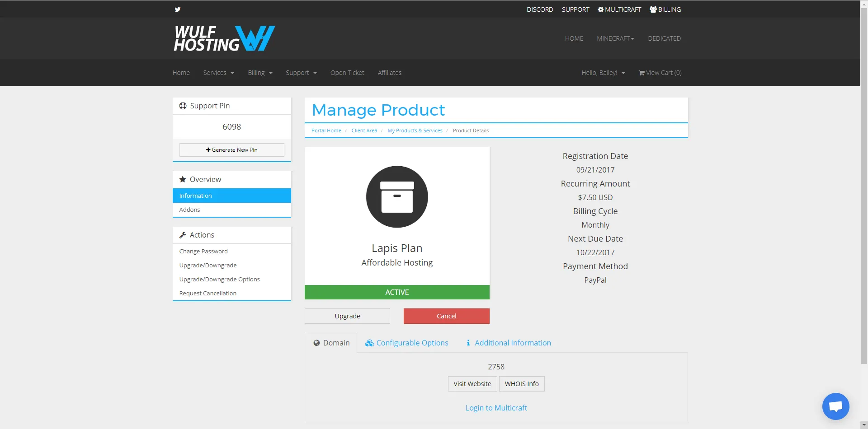Click Request Cancellation action
This screenshot has width=868, height=429.
pyautogui.click(x=208, y=293)
